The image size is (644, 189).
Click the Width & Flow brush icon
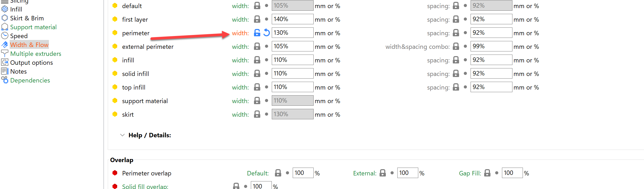(x=4, y=44)
